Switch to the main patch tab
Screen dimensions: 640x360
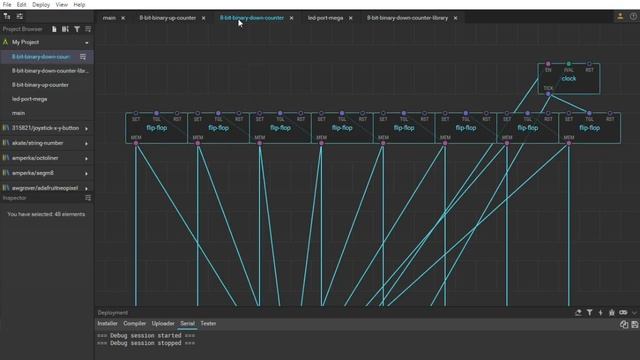pos(109,18)
